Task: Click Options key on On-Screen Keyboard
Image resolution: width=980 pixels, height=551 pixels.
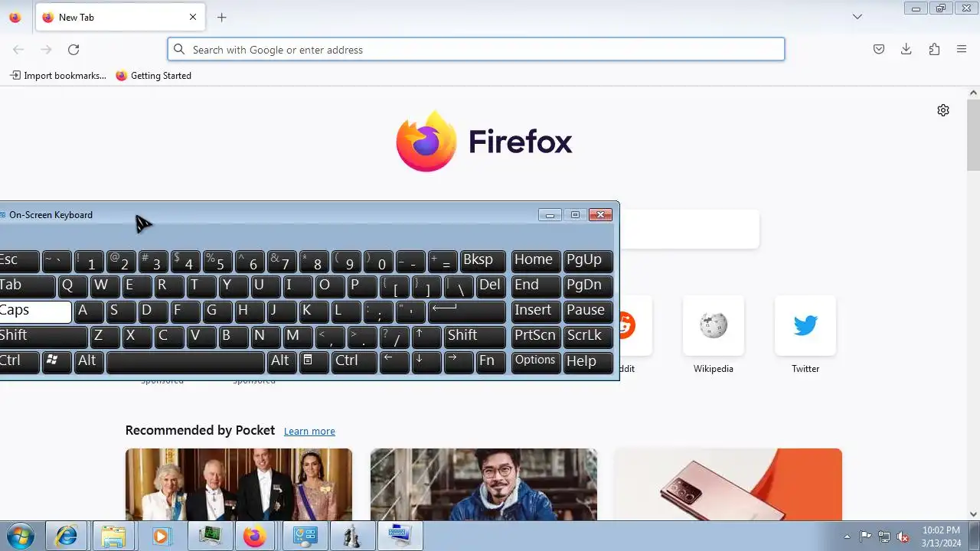Action: pos(535,361)
